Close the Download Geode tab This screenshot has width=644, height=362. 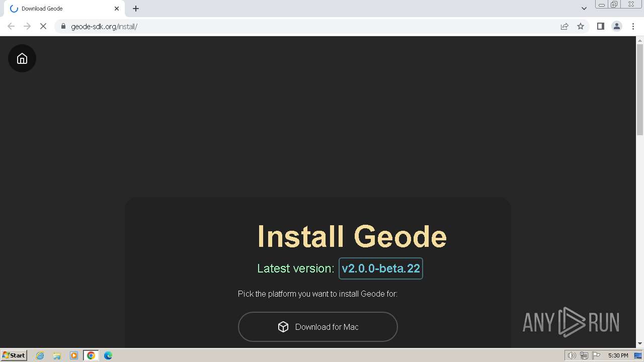(x=117, y=9)
